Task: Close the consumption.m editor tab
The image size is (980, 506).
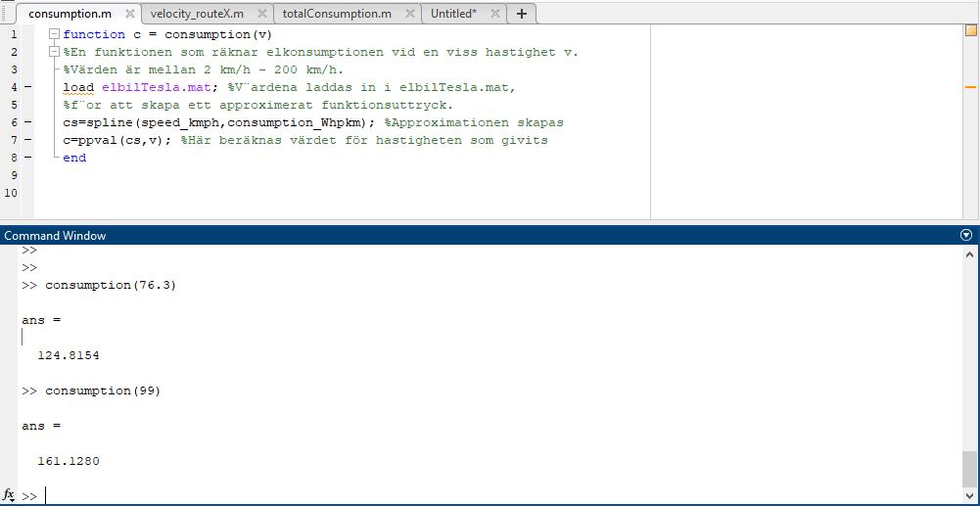Action: (x=129, y=14)
